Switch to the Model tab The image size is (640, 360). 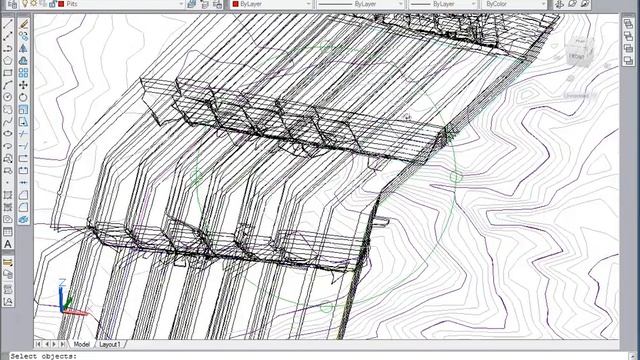(x=81, y=344)
